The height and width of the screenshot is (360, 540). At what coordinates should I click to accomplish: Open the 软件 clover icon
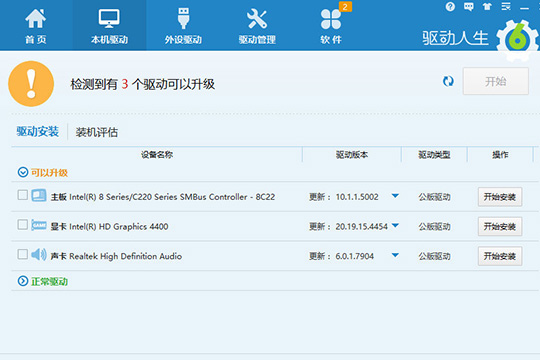click(331, 19)
